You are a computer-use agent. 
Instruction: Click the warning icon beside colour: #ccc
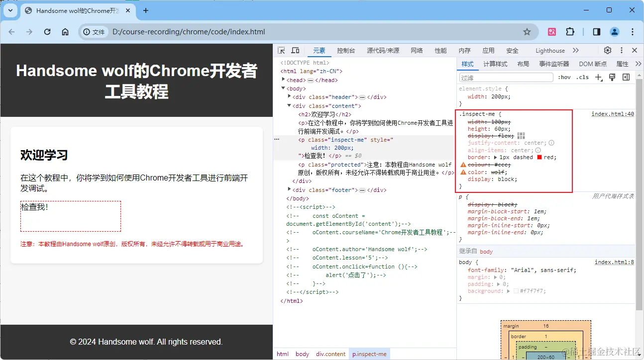pyautogui.click(x=463, y=165)
